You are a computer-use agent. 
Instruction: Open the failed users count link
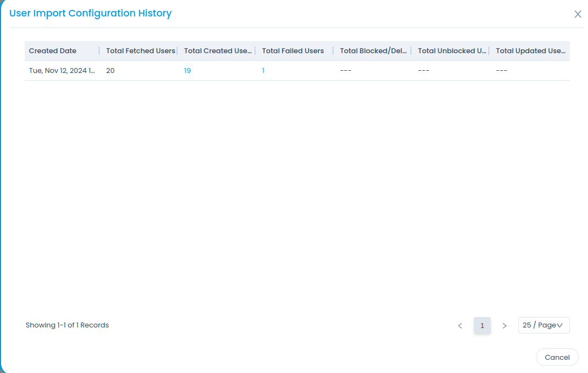tap(263, 71)
